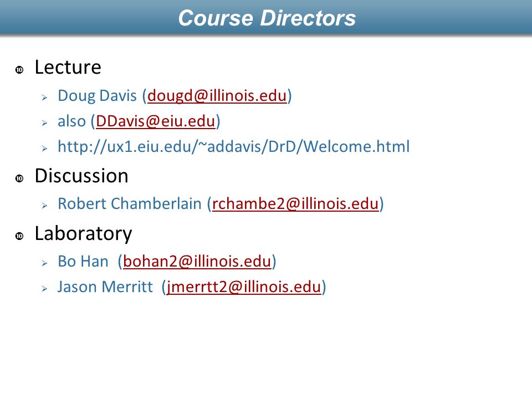Click the arrow bullet before Robert Chamberlain
Viewport: 532px width, 399px height.
tap(44, 205)
